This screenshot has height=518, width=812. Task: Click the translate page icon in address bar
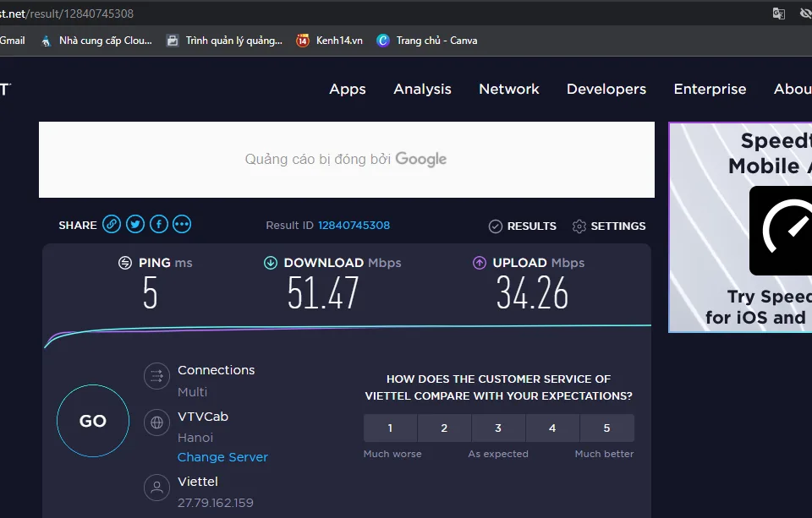click(x=779, y=14)
